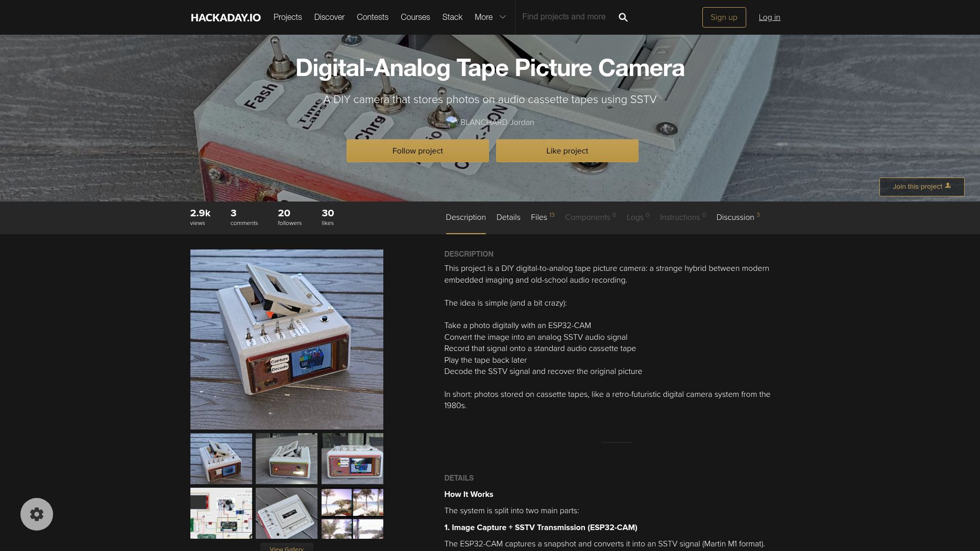Select thumbnail of camera with lit LED
The image size is (980, 551).
click(286, 459)
